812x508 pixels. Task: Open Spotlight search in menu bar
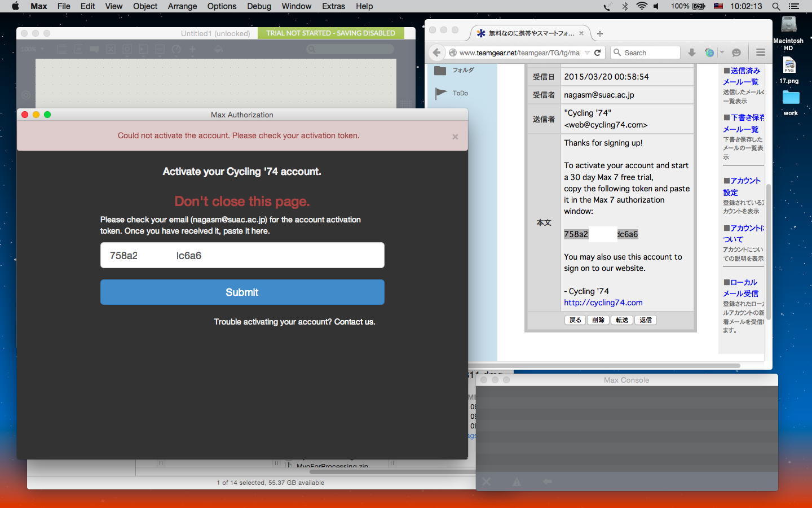click(776, 6)
